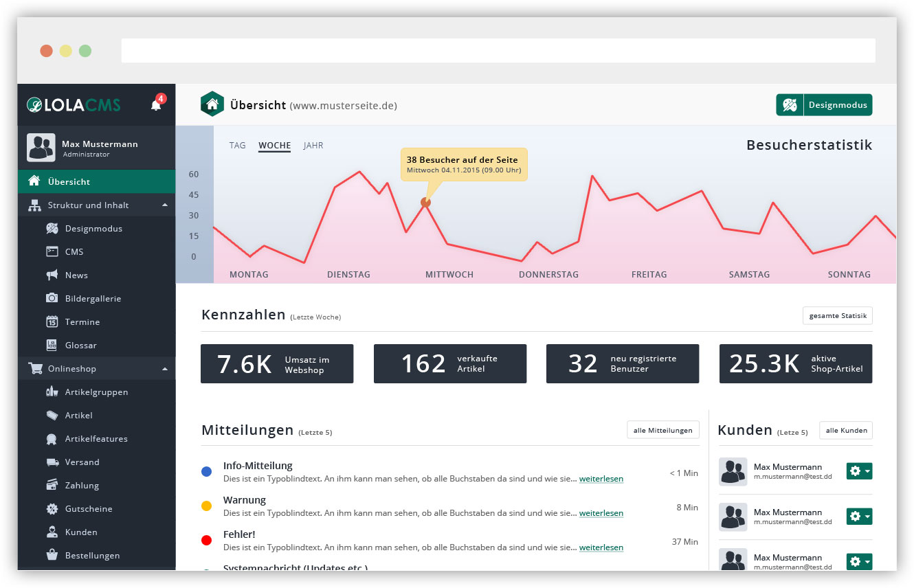Click the Struktur und Inhalt sitemap icon
Viewport: 914px width, 588px height.
click(x=34, y=205)
